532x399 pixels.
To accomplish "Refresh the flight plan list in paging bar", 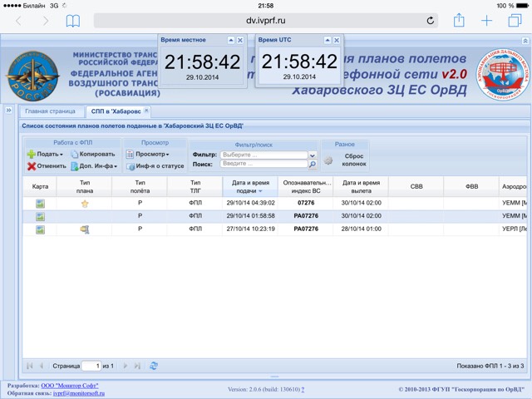I will point(154,366).
